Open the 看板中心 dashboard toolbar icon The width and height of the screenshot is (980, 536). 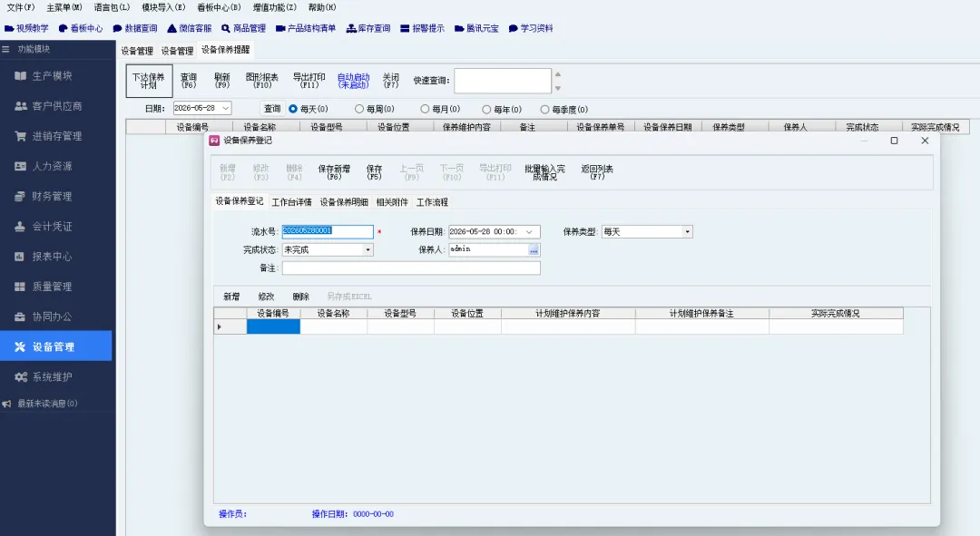(81, 28)
